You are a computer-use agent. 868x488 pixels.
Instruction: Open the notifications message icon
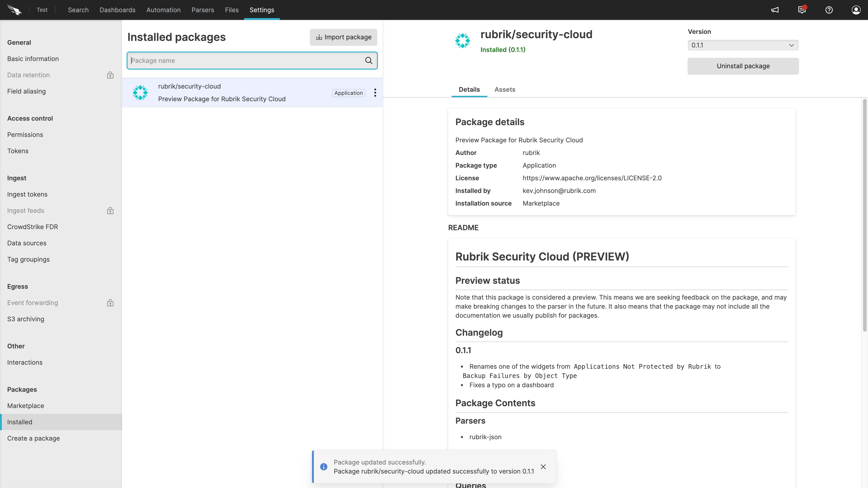coord(802,10)
